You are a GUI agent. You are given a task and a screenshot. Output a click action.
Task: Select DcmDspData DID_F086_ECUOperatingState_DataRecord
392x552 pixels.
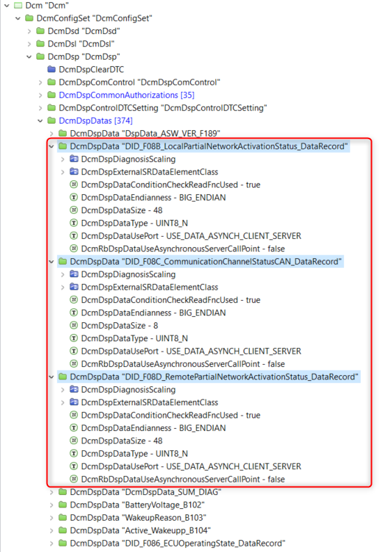(178, 543)
